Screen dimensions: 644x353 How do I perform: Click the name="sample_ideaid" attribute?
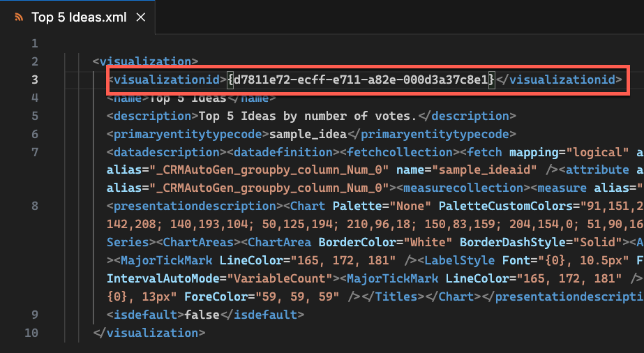(467, 170)
